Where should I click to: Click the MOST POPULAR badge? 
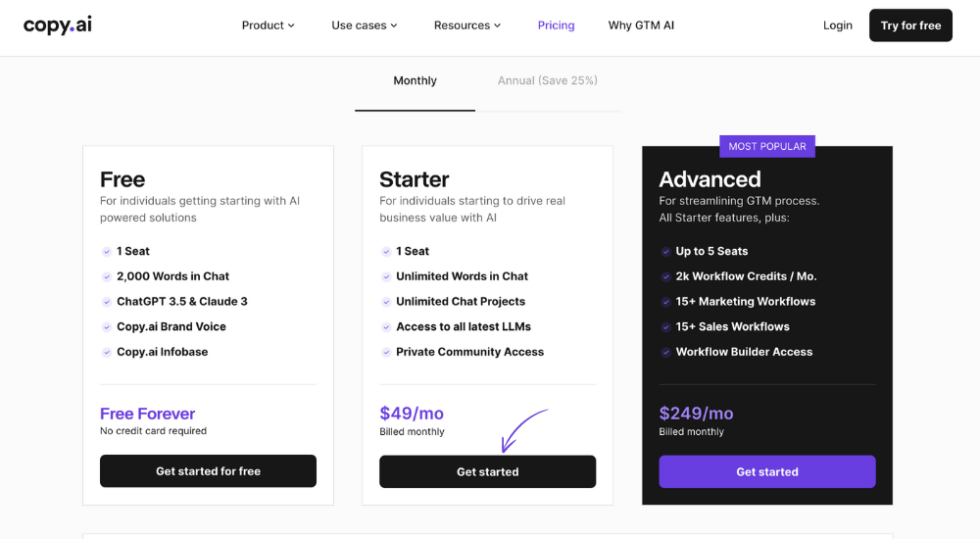click(767, 146)
